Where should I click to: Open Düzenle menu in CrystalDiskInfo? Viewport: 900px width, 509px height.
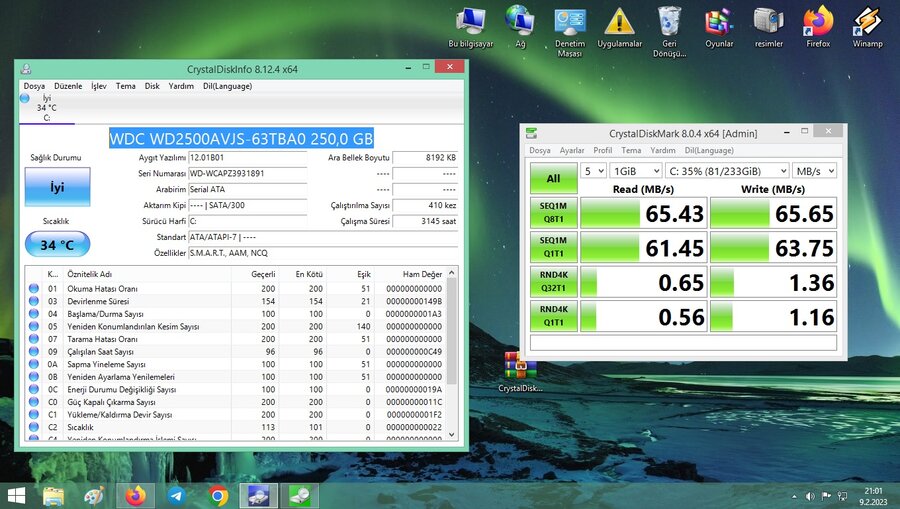click(x=68, y=86)
